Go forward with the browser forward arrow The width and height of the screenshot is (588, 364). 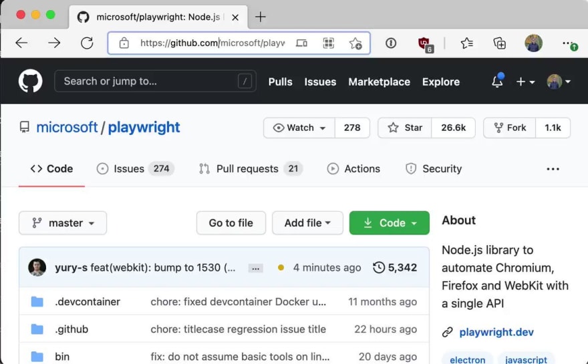[54, 43]
